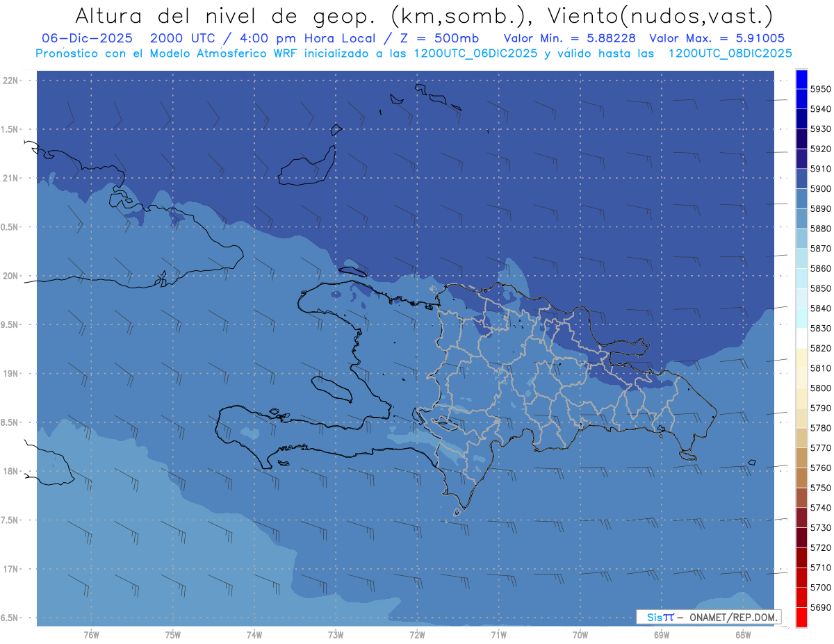Click the 75W longitude label
834x644 pixels.
pos(172,635)
